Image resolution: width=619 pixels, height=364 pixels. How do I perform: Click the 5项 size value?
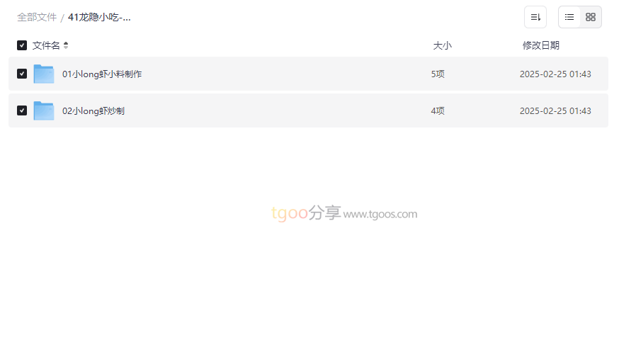[x=438, y=74]
